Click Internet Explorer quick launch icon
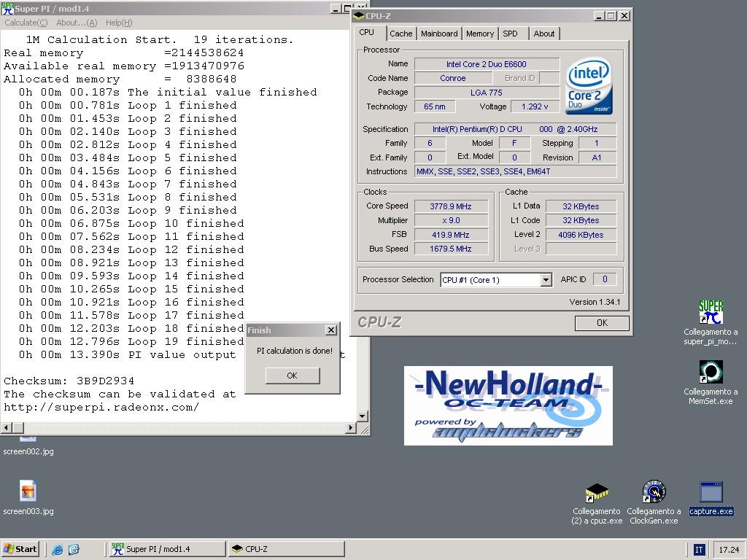 point(58,550)
